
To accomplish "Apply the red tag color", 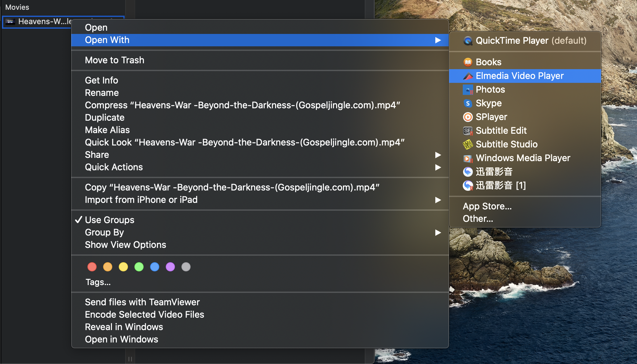I will (92, 267).
